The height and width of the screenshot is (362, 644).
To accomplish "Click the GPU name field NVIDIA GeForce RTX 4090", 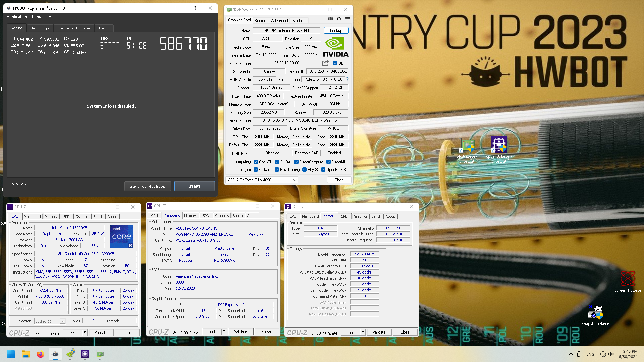I will pos(286,31).
